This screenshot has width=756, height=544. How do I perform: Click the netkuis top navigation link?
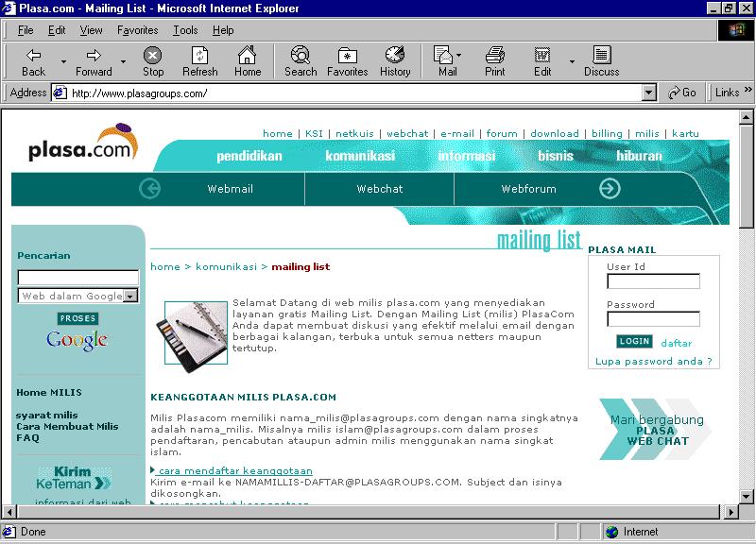(x=354, y=133)
